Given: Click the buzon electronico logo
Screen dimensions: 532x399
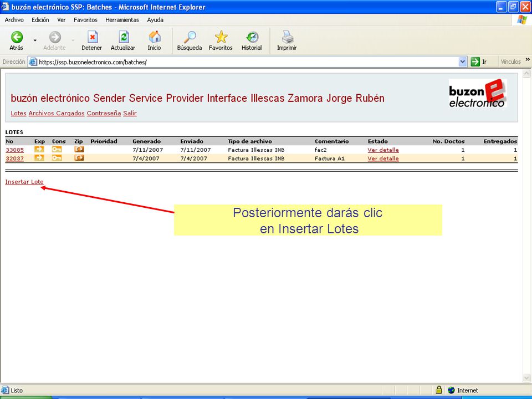Looking at the screenshot, I should coord(478,93).
